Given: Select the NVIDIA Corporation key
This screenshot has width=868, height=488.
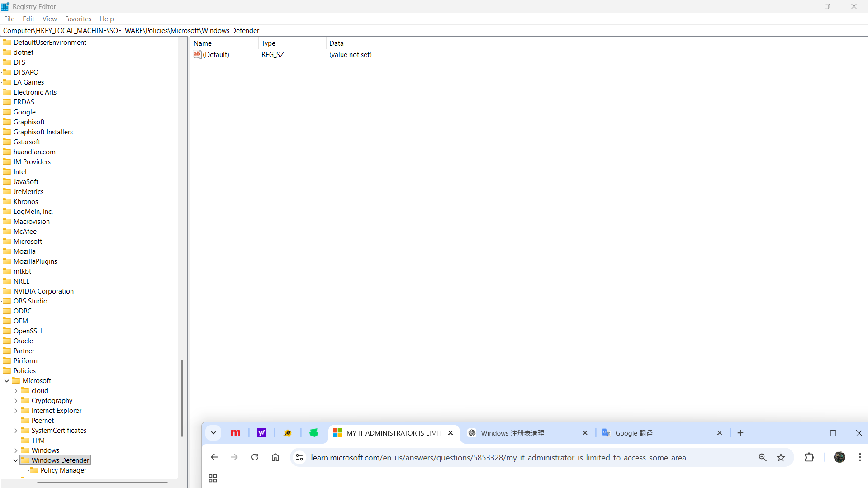Looking at the screenshot, I should pyautogui.click(x=43, y=291).
